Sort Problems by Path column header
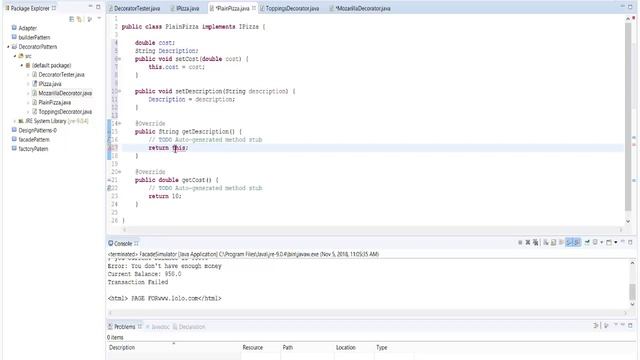Viewport: 640px width, 360px height. [307, 348]
